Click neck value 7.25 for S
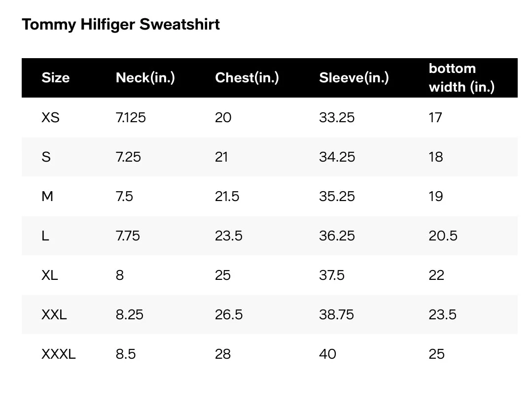This screenshot has width=532, height=408. point(128,157)
